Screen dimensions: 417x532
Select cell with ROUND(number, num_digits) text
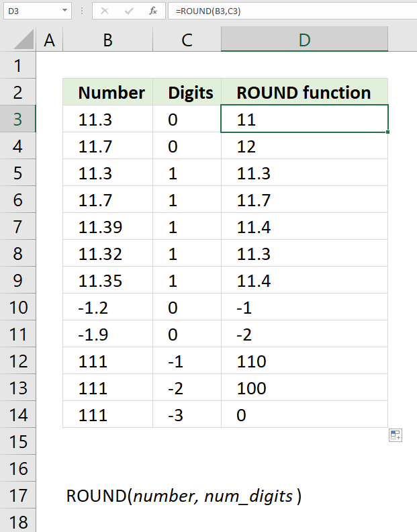coord(183,496)
